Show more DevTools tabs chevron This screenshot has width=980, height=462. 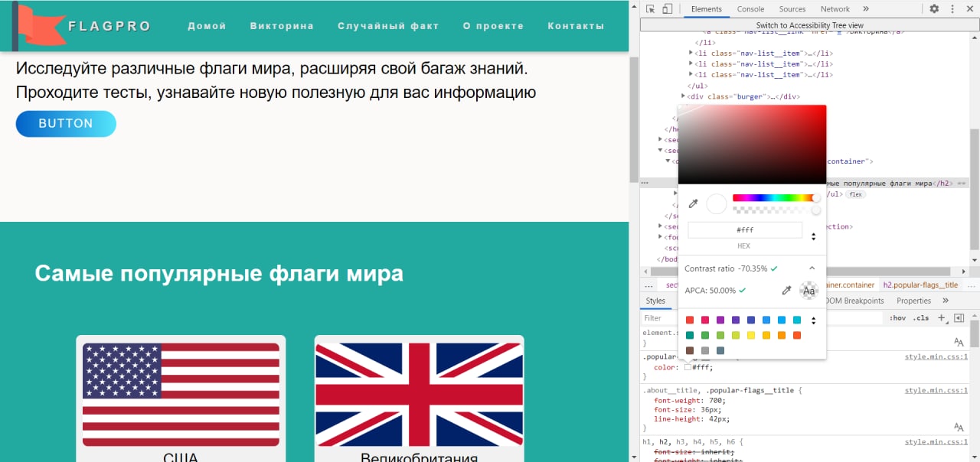pyautogui.click(x=866, y=9)
